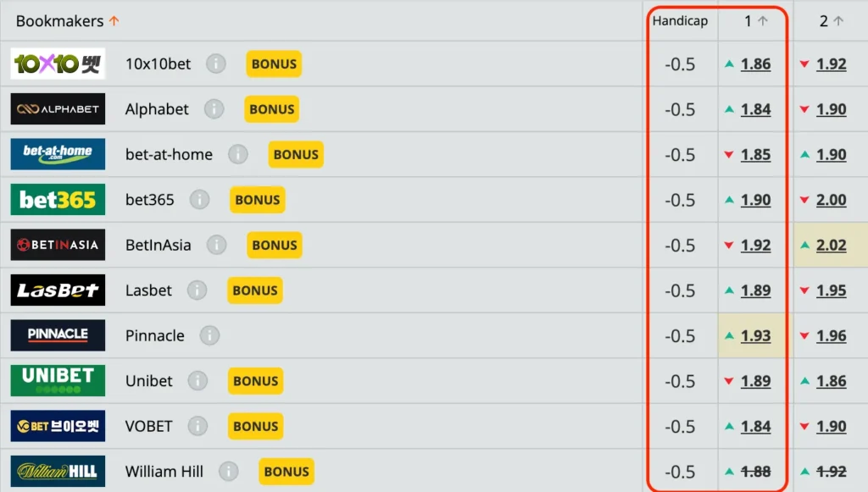Sort by column 2 odds arrow
868x492 pixels.
[838, 21]
